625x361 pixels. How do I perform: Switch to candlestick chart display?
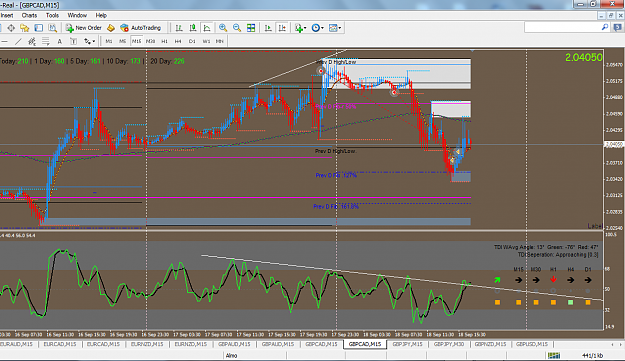coord(193,28)
